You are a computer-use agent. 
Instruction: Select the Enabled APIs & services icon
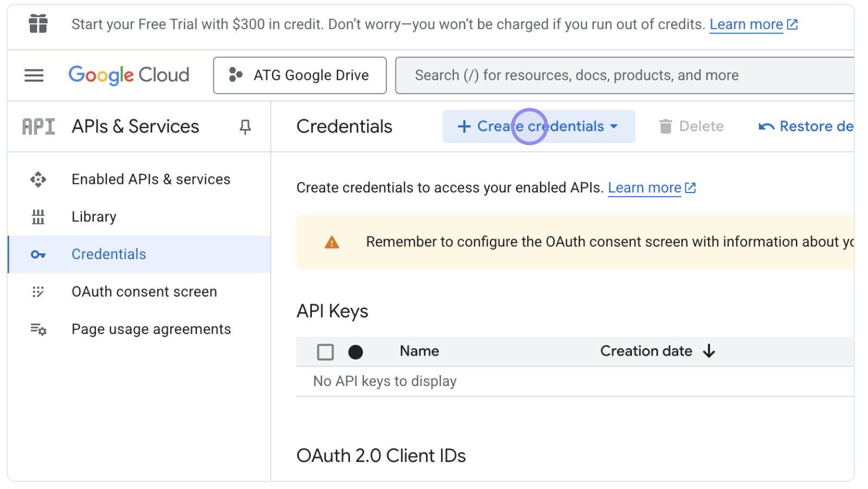coord(37,179)
